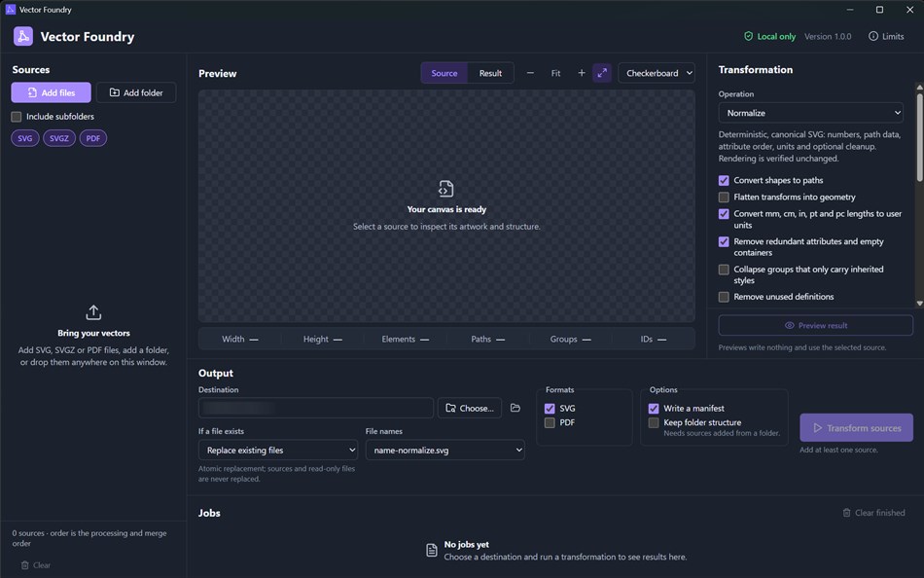Open destination folder icon next to Choose
924x578 pixels.
515,408
